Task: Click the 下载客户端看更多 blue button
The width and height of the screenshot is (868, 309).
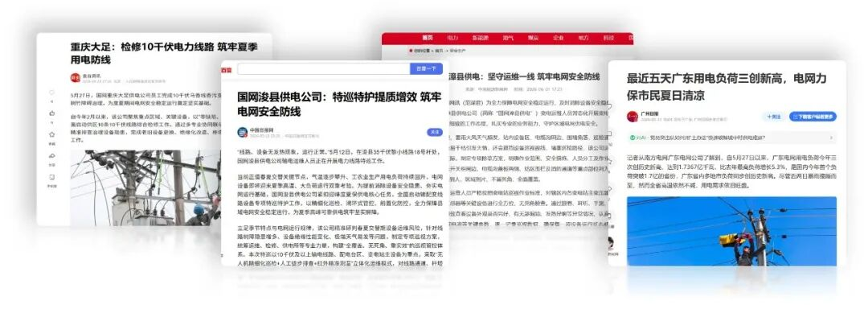Action: (813, 117)
